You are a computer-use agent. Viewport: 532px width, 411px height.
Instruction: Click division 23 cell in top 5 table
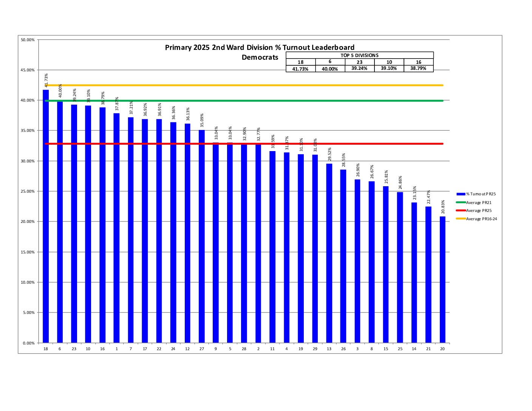pos(359,62)
